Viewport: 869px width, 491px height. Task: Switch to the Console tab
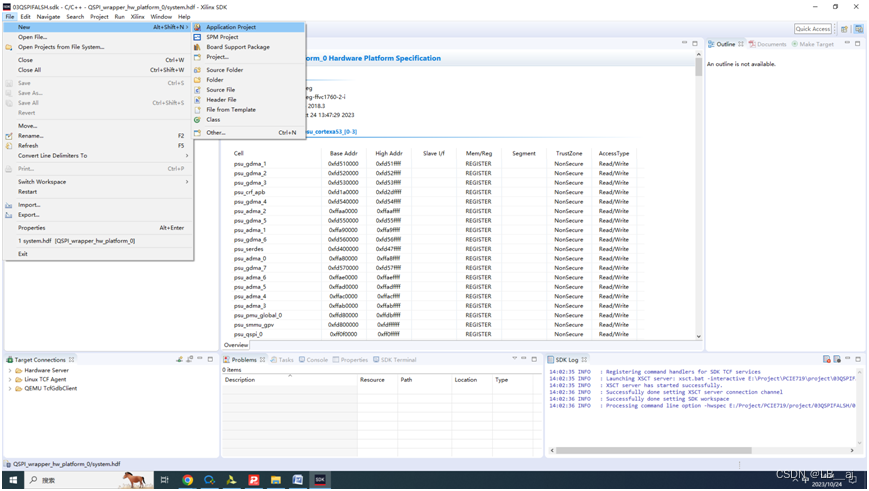coord(313,360)
